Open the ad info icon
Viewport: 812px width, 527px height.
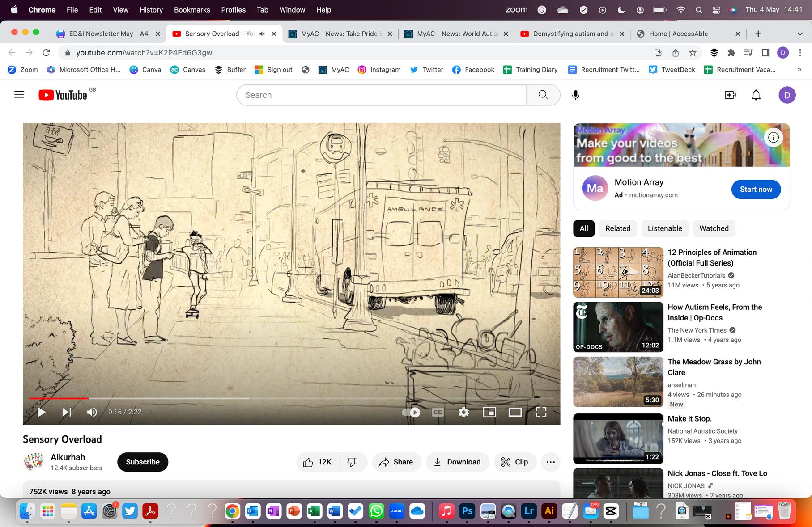coord(774,138)
